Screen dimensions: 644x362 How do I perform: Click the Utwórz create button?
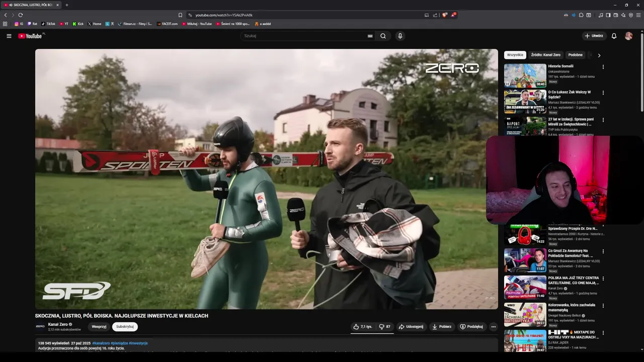[x=594, y=36]
